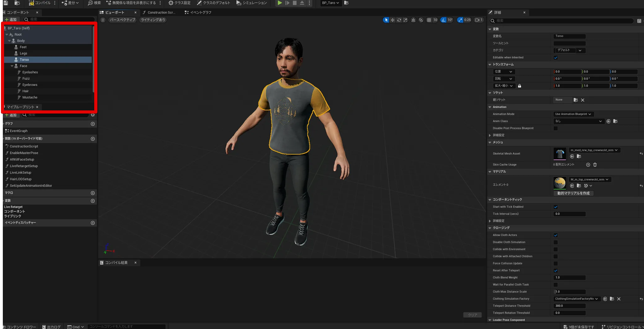Select the rotate transform tool in viewport
Screen dimensions: 644x329
tap(399, 20)
